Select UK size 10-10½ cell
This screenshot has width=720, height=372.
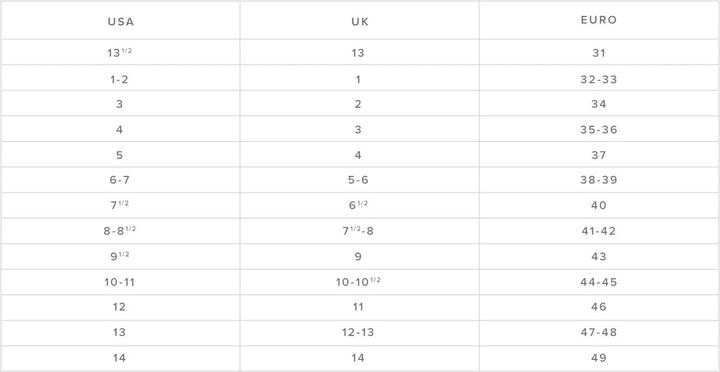(x=360, y=282)
